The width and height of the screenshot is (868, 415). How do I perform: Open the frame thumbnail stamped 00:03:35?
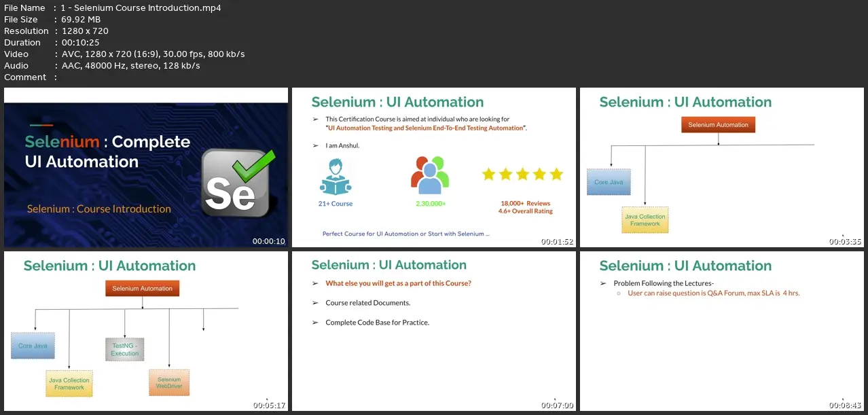point(721,168)
